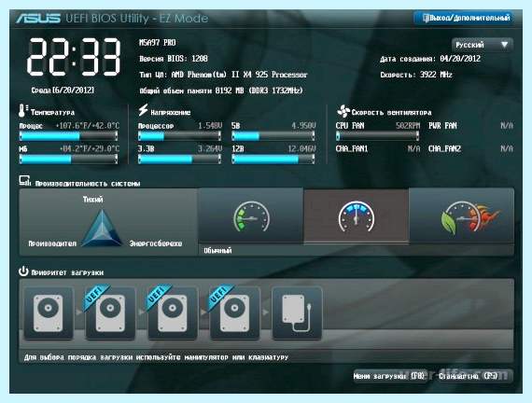Click the 3.3B voltage bar

(x=180, y=160)
